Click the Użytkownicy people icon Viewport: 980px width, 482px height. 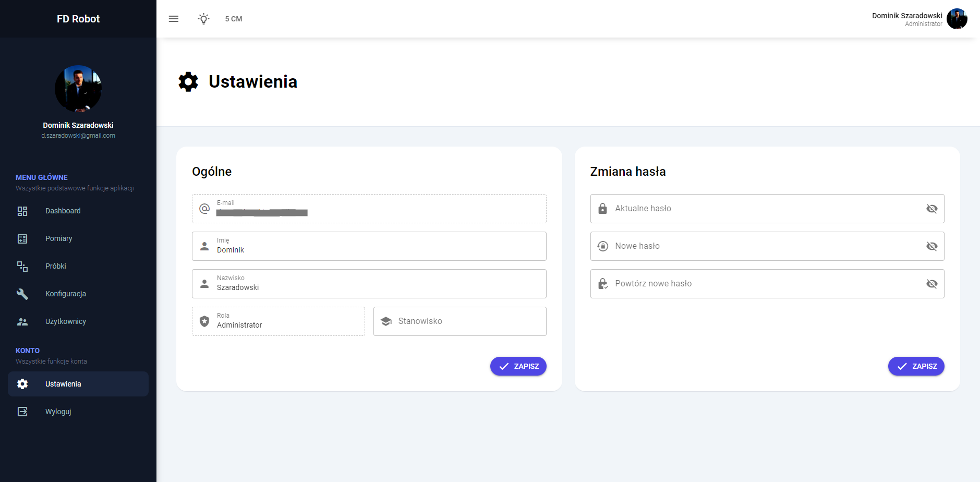coord(22,322)
